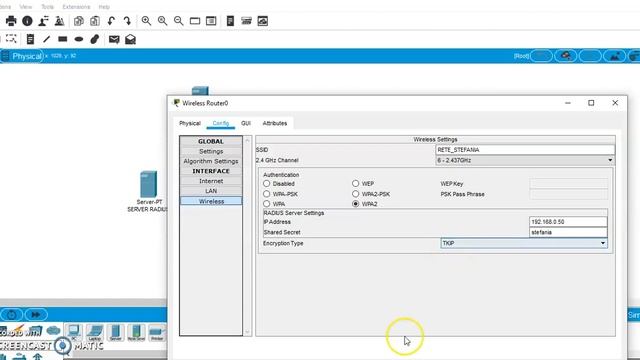The image size is (640, 360).
Task: Click the Paste toolbar icon
Action: (x=95, y=21)
